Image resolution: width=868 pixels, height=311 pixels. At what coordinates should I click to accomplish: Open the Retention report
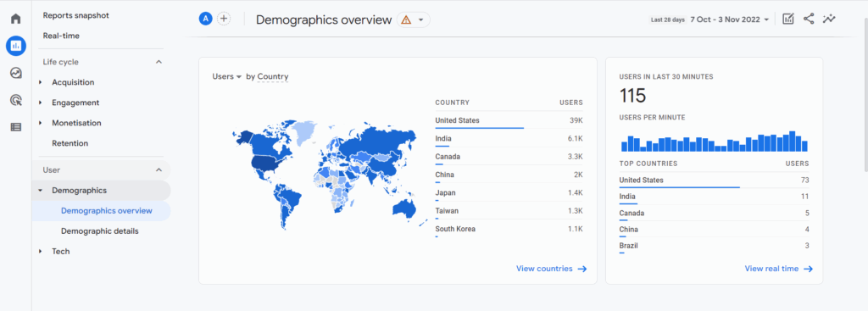point(70,143)
